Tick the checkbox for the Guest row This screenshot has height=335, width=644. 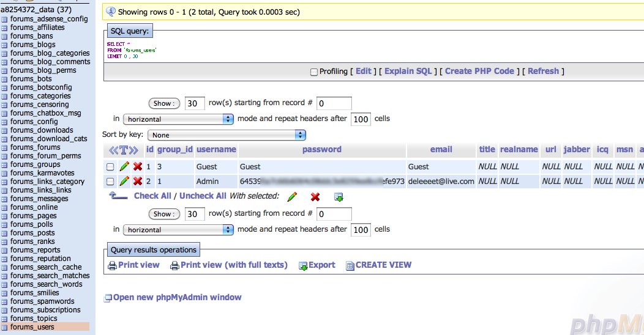pos(110,167)
